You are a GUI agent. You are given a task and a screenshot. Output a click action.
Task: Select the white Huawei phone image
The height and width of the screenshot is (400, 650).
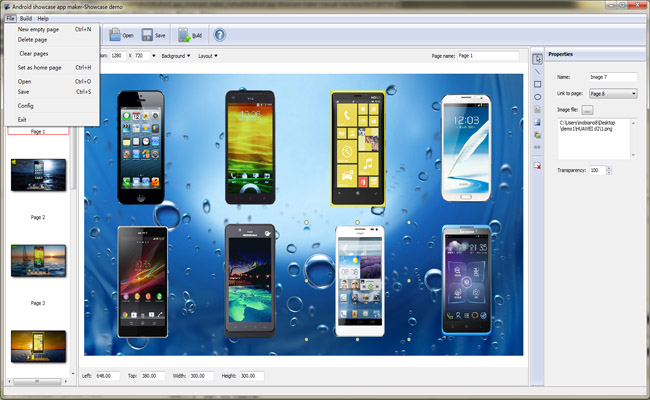point(360,281)
